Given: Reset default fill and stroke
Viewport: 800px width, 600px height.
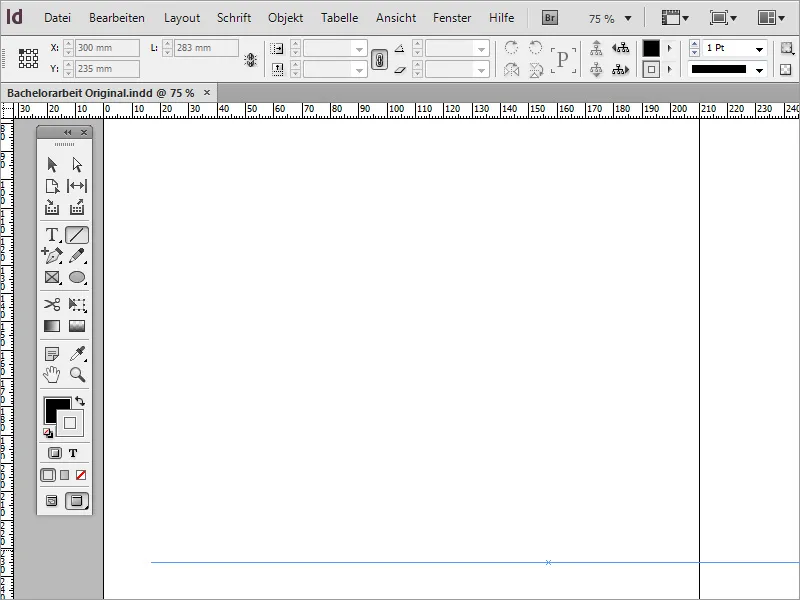Looking at the screenshot, I should (x=48, y=433).
